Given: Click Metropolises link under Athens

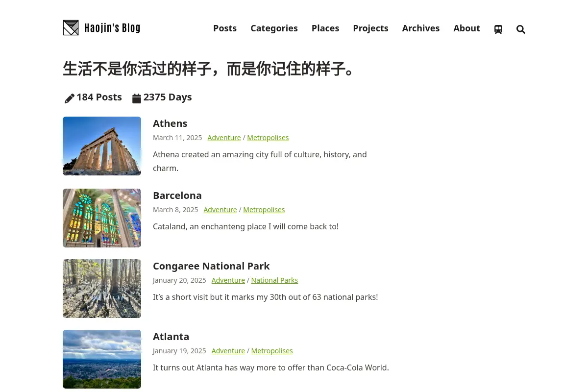Looking at the screenshot, I should tap(268, 138).
